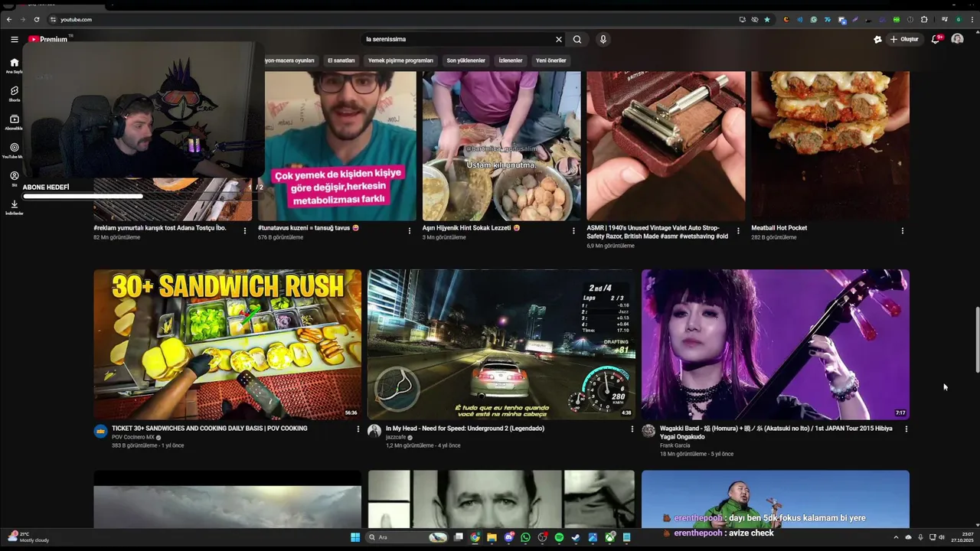Open the Chrome extensions puzzle icon
Screen dimensions: 980x551
click(924, 19)
